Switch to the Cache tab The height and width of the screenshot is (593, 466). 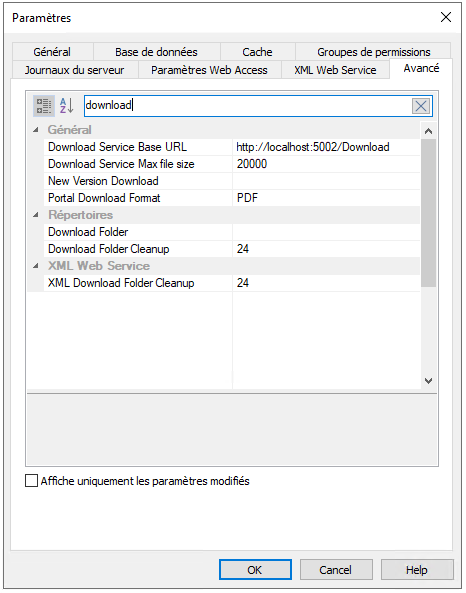coord(257,52)
